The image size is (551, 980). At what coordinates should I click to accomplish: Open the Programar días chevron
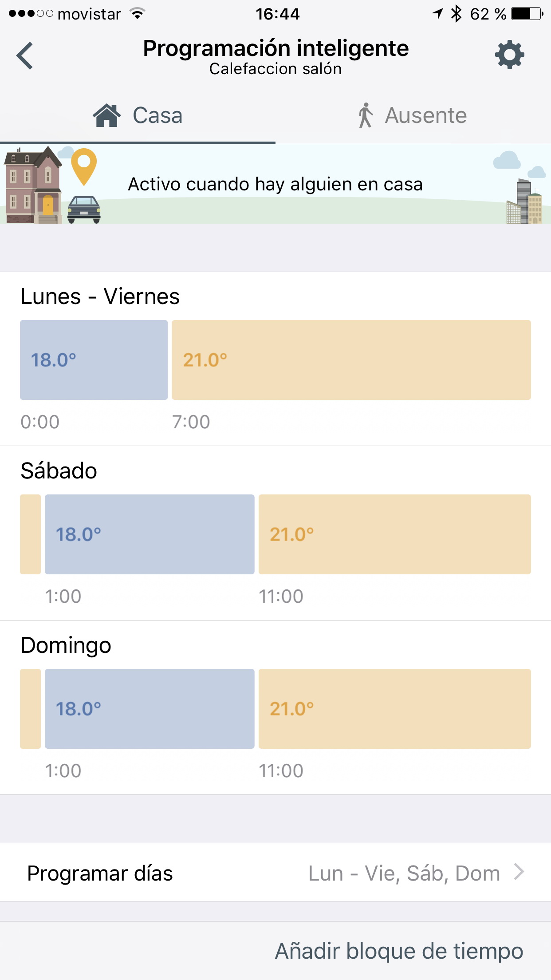(519, 872)
